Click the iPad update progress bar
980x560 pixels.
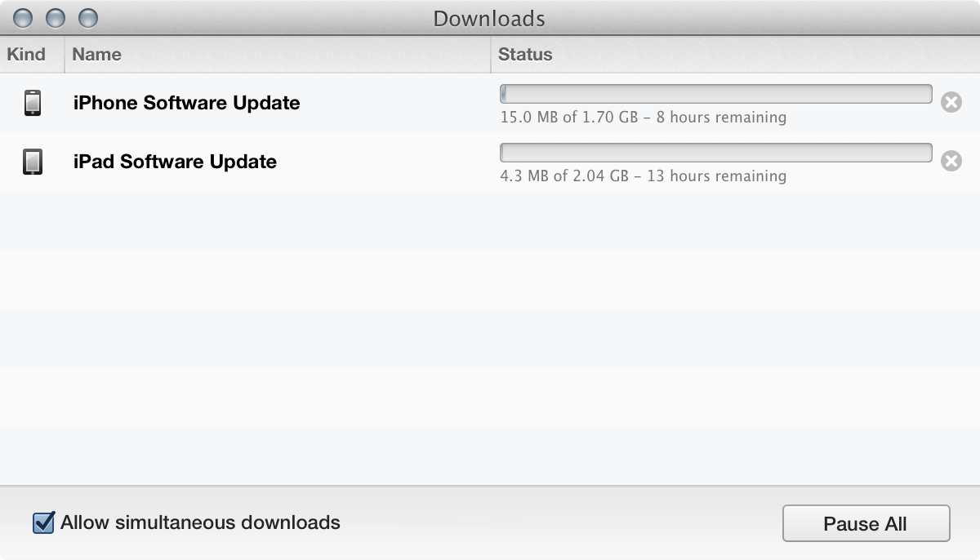click(x=716, y=153)
